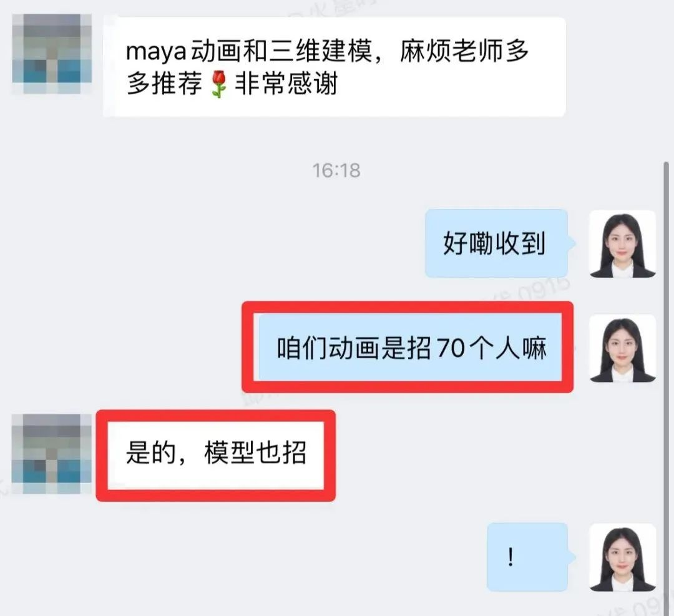Viewport: 674px width, 616px height.
Task: Open sender avatar next to the exclamation message
Action: 622,557
